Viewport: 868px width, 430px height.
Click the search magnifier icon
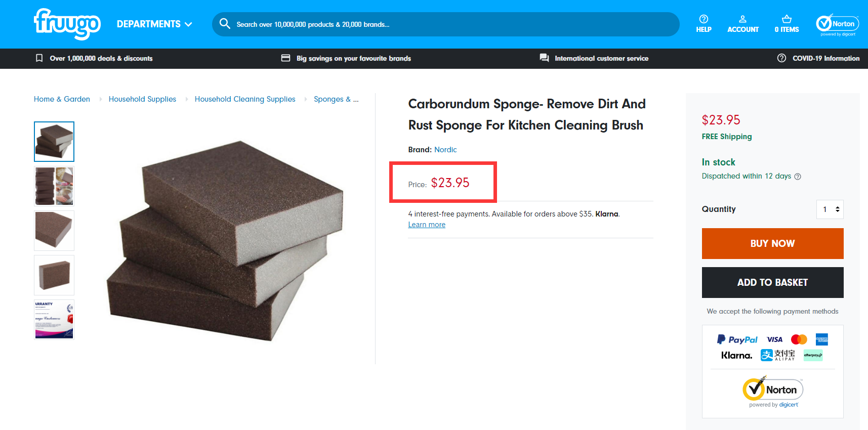225,24
